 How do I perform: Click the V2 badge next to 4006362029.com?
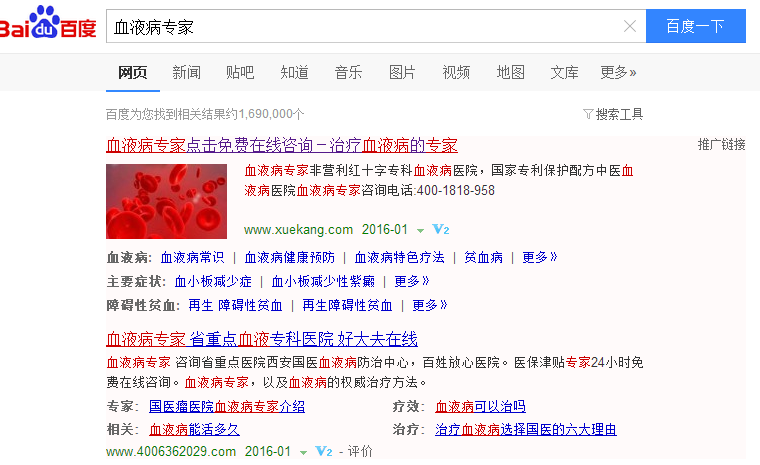click(324, 451)
